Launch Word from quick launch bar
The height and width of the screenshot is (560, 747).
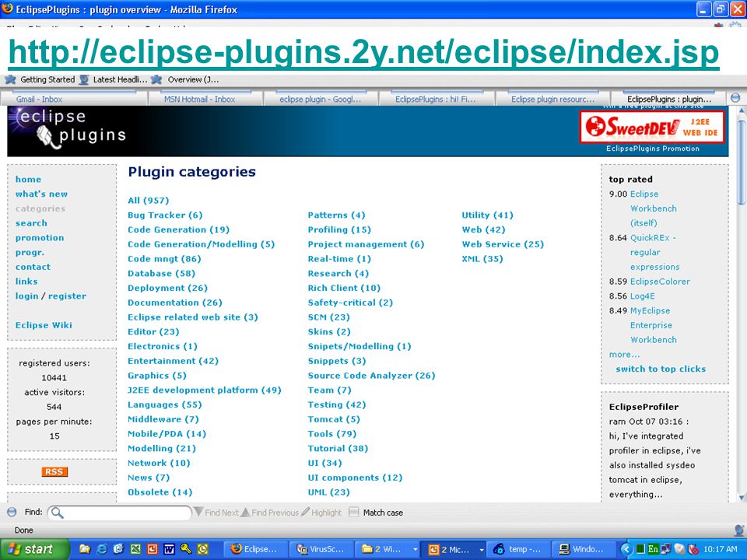(x=169, y=549)
